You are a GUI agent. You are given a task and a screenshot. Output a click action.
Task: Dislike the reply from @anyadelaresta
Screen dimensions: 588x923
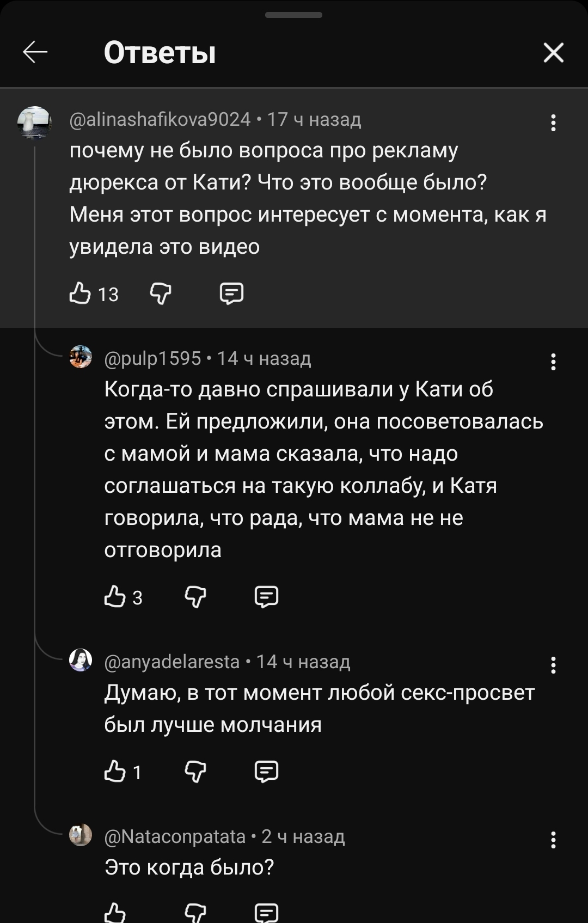pyautogui.click(x=195, y=771)
